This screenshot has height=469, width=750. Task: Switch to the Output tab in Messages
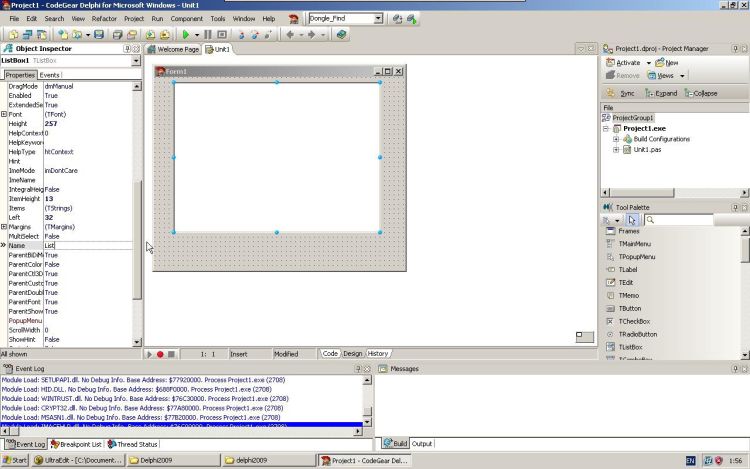pos(422,444)
